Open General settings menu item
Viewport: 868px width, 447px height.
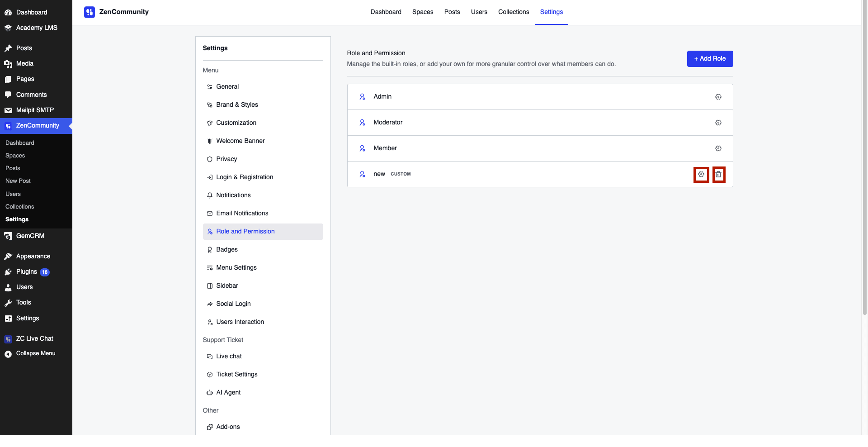click(263, 87)
